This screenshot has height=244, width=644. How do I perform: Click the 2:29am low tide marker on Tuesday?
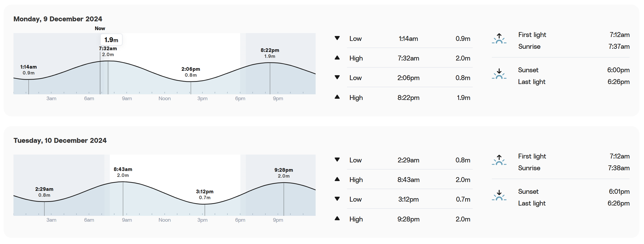click(x=44, y=192)
